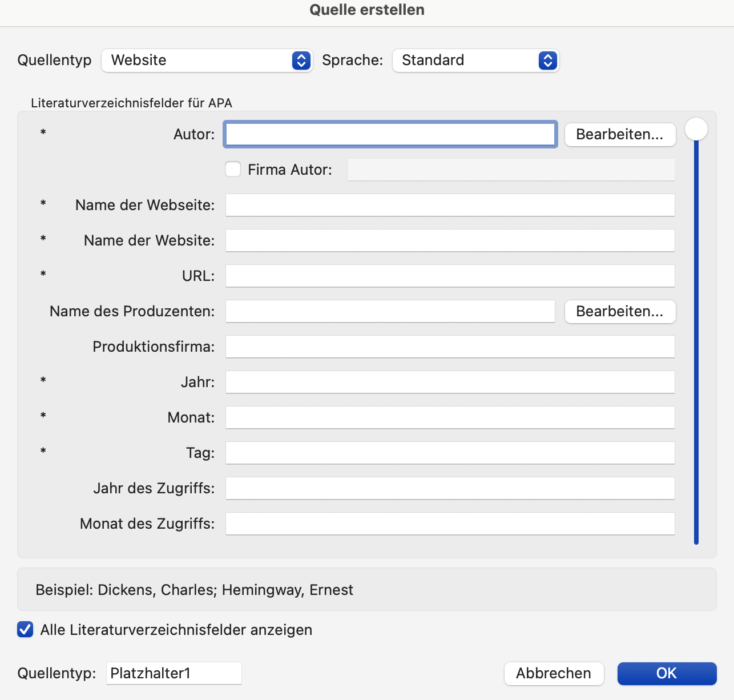Click the field containing Platzhalter1
The image size is (734, 700).
[174, 673]
